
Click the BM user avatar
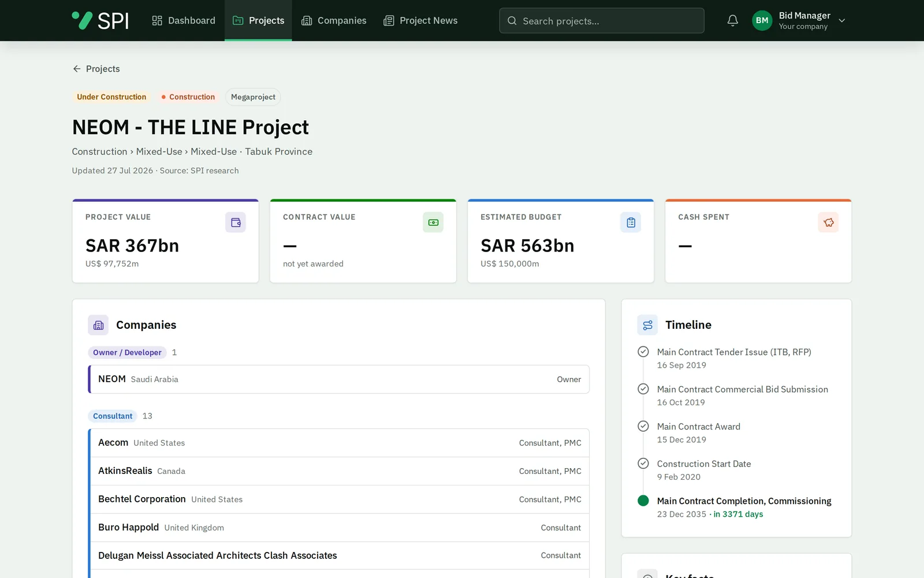[762, 20]
